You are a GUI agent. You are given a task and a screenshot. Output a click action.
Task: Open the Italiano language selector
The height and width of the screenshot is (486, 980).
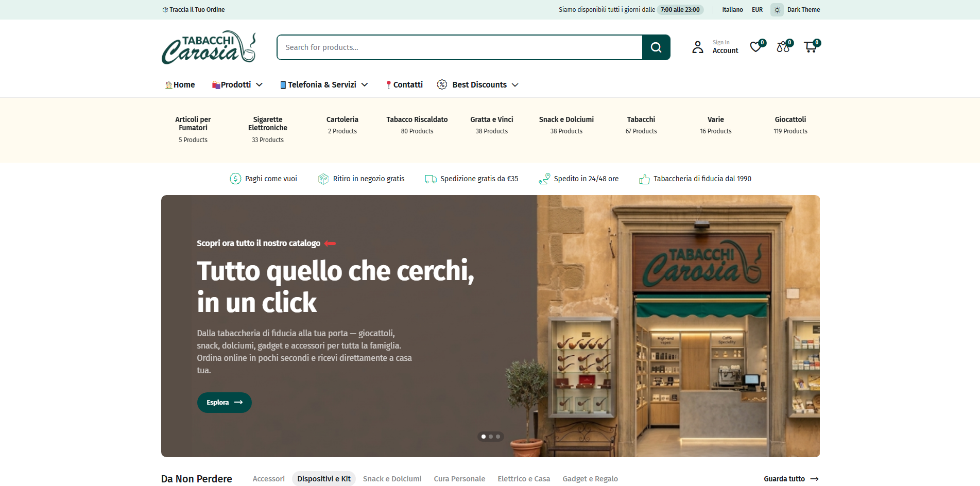732,10
